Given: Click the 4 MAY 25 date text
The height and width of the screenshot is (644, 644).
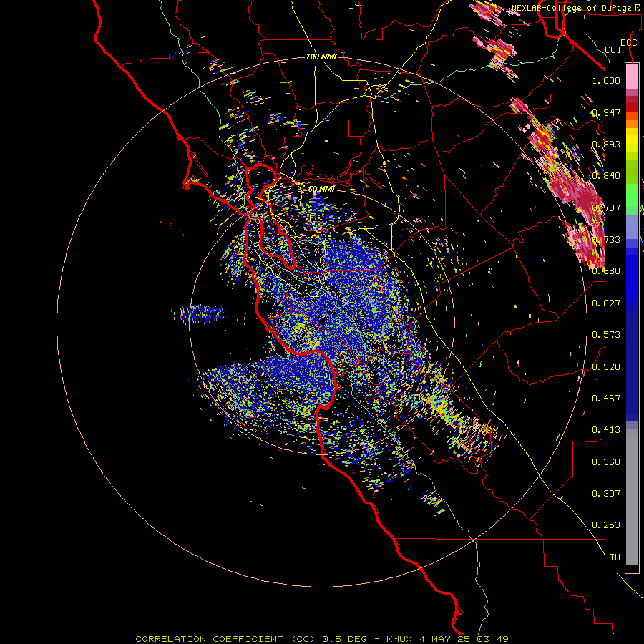Looking at the screenshot, I should pyautogui.click(x=444, y=639).
